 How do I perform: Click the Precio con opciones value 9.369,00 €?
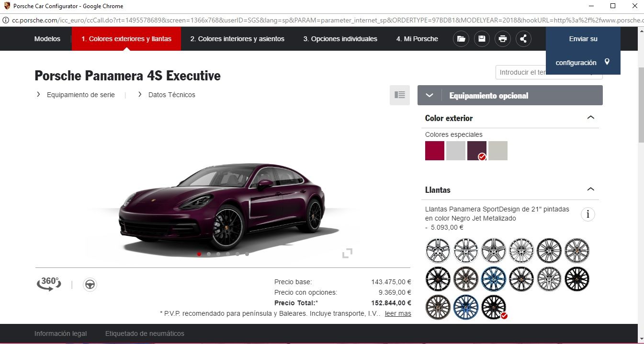[x=395, y=292]
